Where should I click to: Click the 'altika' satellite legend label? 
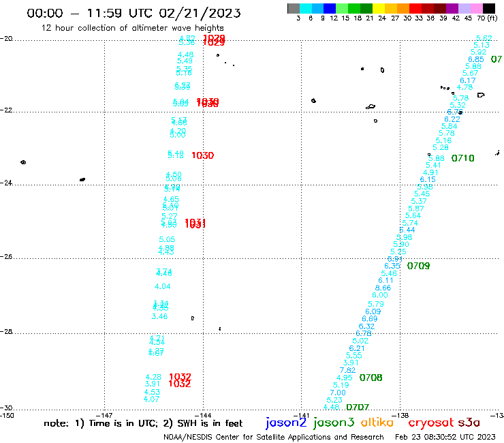click(377, 423)
